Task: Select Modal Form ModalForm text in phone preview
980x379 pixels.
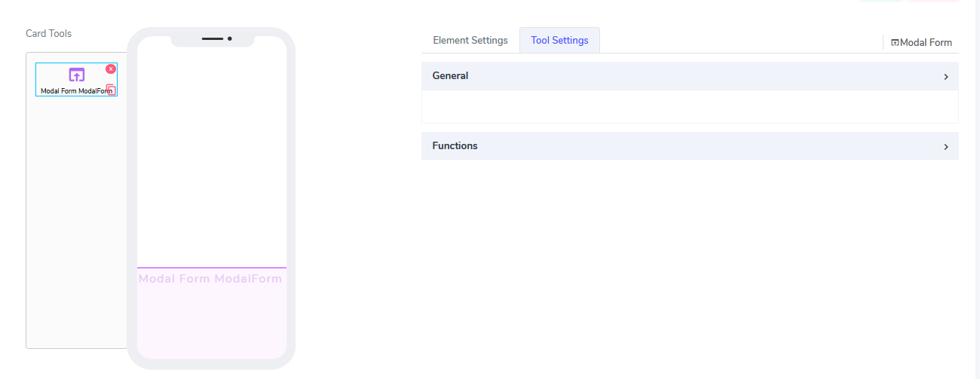Action: pyautogui.click(x=210, y=279)
